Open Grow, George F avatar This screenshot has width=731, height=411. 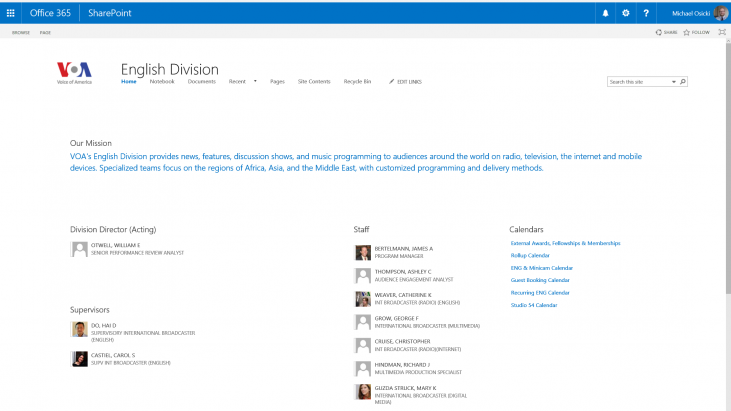[x=363, y=322]
